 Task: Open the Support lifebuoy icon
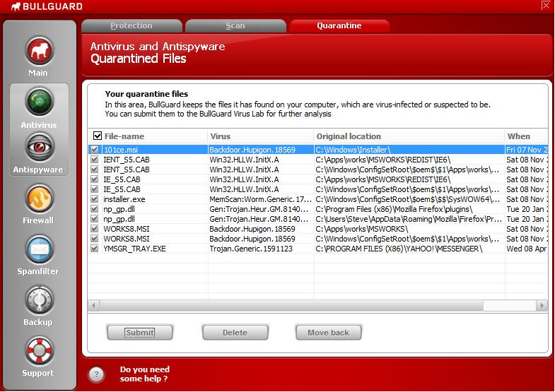point(40,351)
